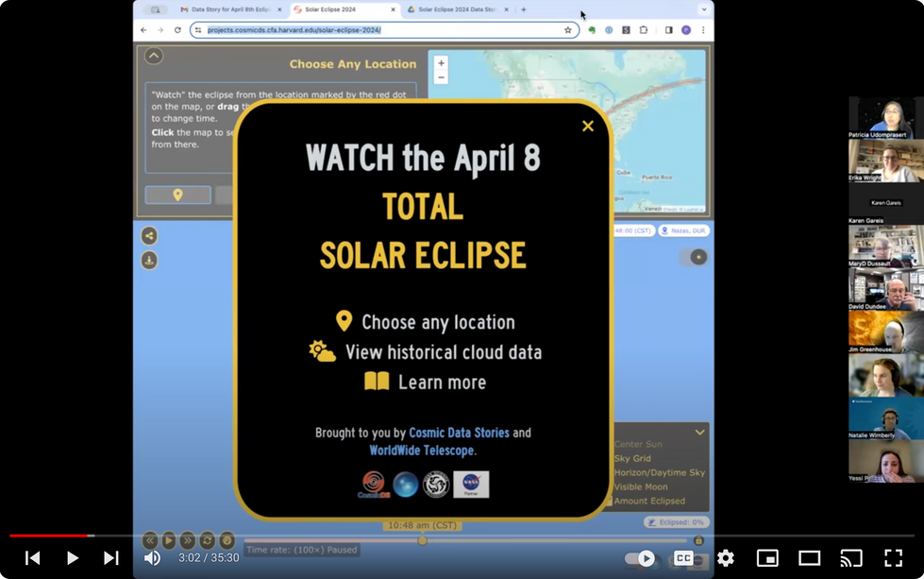Click the NASA Partner logo
Viewport: 924px width, 579px height.
471,485
